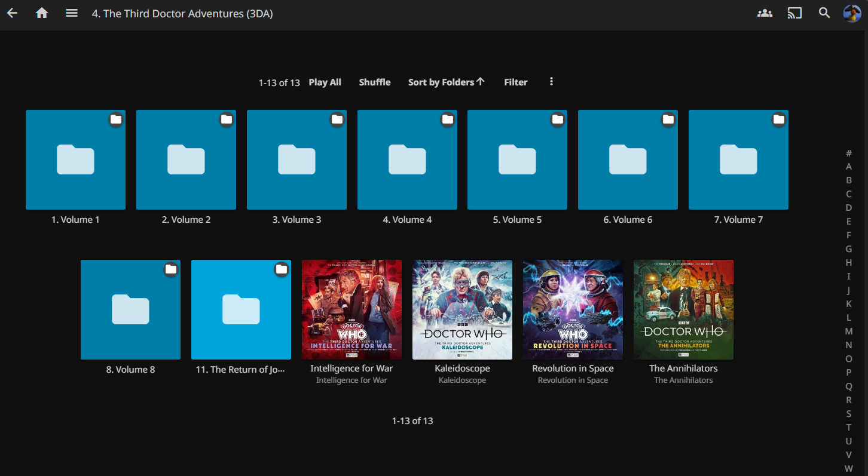
Task: Open the search magnifier icon
Action: coord(824,13)
